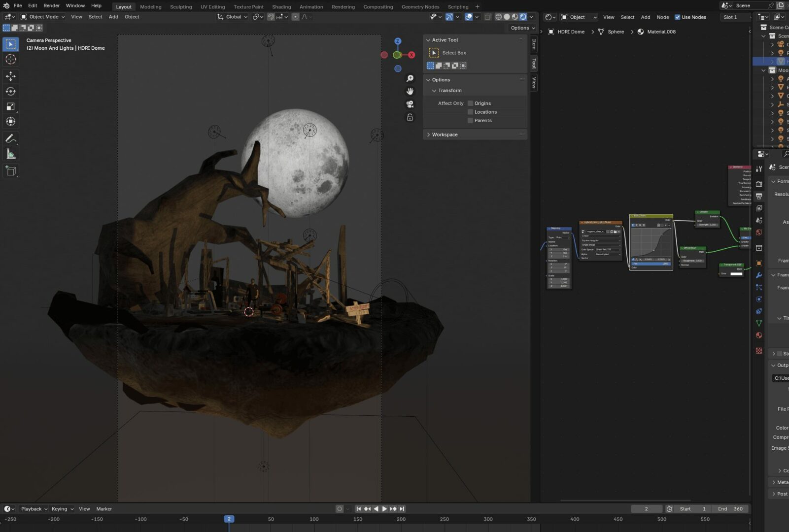Select the Measure tool
This screenshot has height=532, width=789.
click(x=10, y=155)
